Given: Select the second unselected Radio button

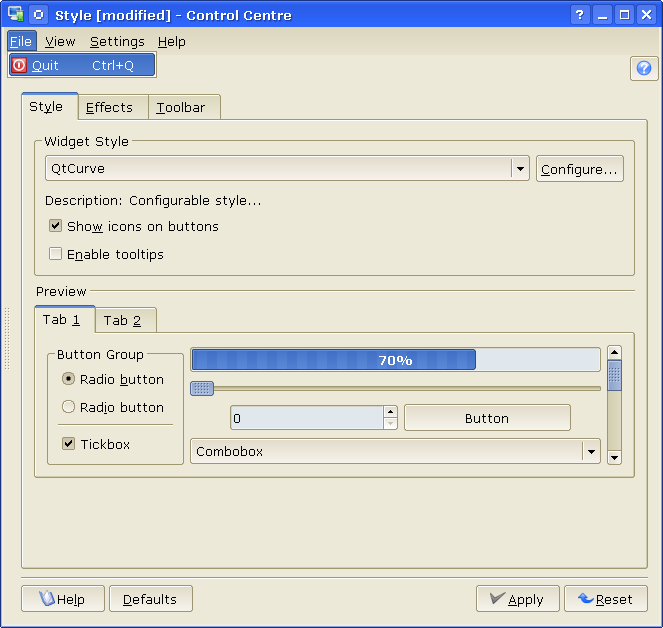Looking at the screenshot, I should click(x=68, y=406).
